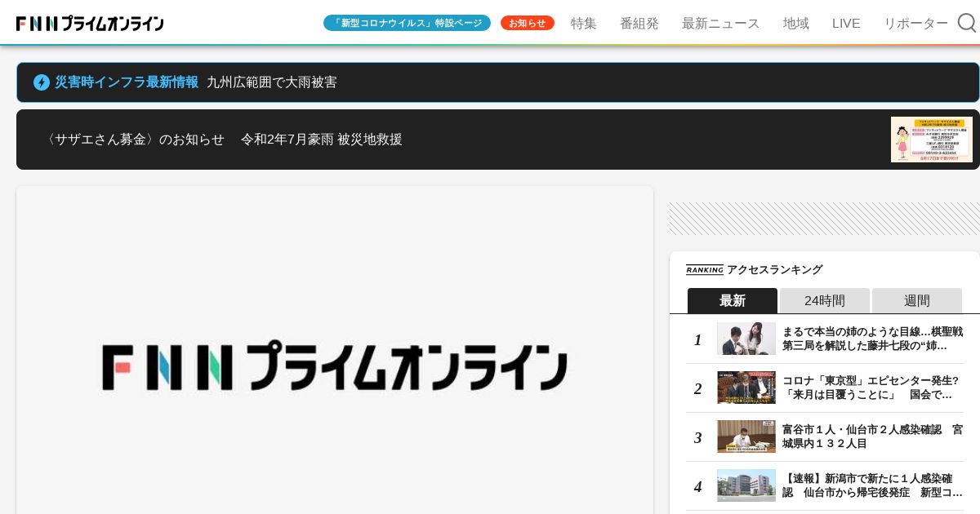Image resolution: width=980 pixels, height=514 pixels.
Task: Click the Sazae-san donation banner thumbnail
Action: click(x=932, y=140)
